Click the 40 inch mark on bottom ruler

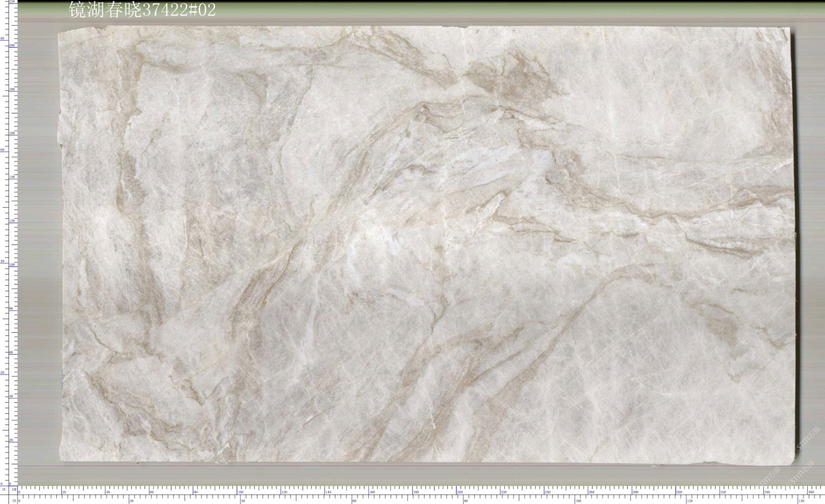coord(243,501)
